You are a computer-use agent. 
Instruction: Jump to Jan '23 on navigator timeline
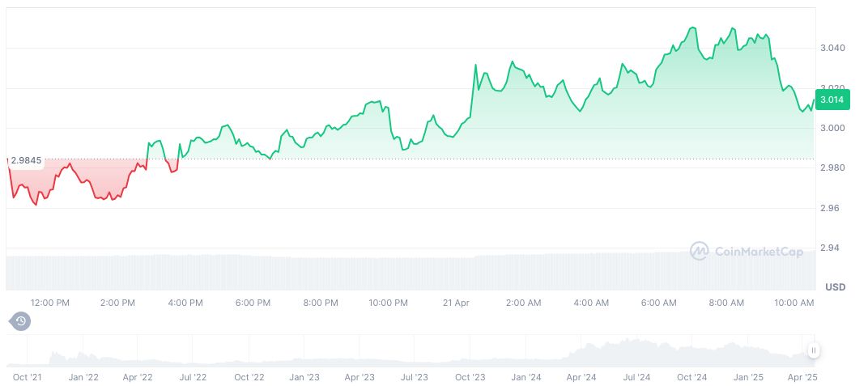coord(303,377)
